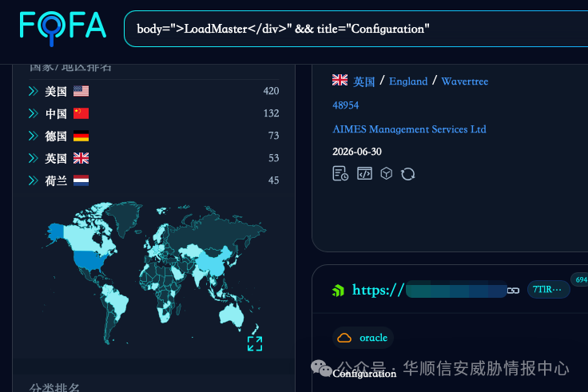
Task: Click the count 420 for 美国
Action: click(271, 91)
